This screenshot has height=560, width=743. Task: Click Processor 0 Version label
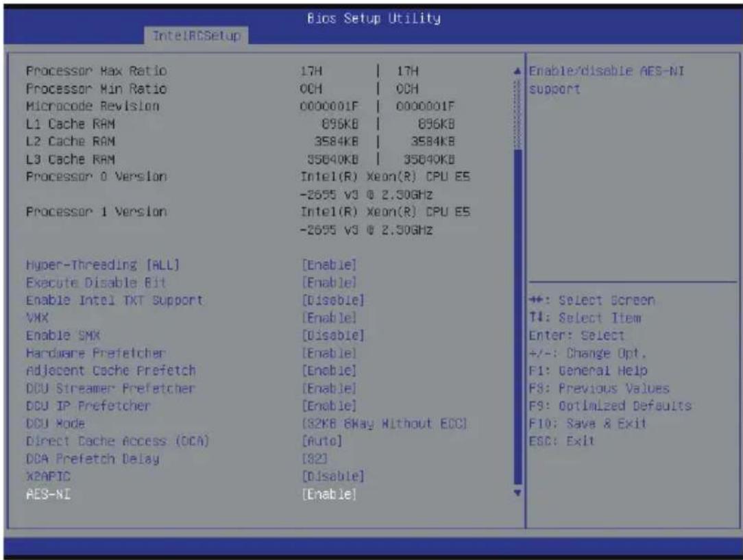point(96,177)
